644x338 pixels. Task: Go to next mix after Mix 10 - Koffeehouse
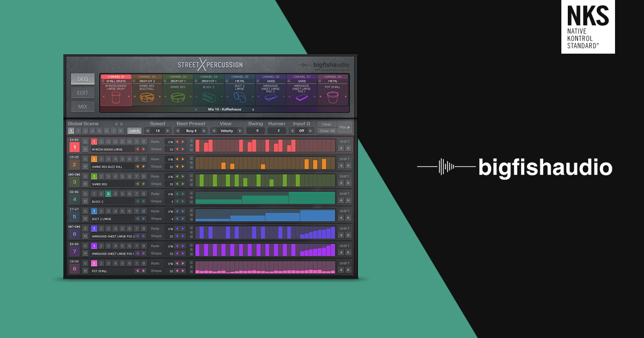click(253, 109)
